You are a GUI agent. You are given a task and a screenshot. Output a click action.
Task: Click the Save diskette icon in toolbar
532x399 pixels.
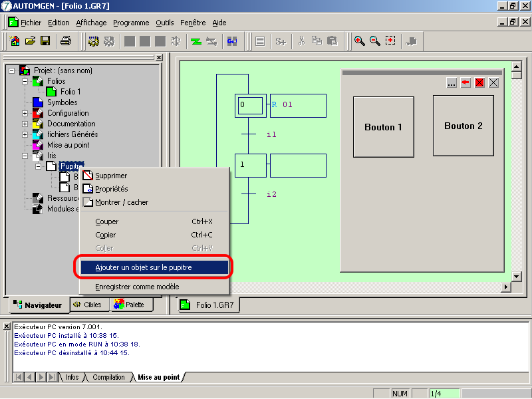pyautogui.click(x=45, y=41)
